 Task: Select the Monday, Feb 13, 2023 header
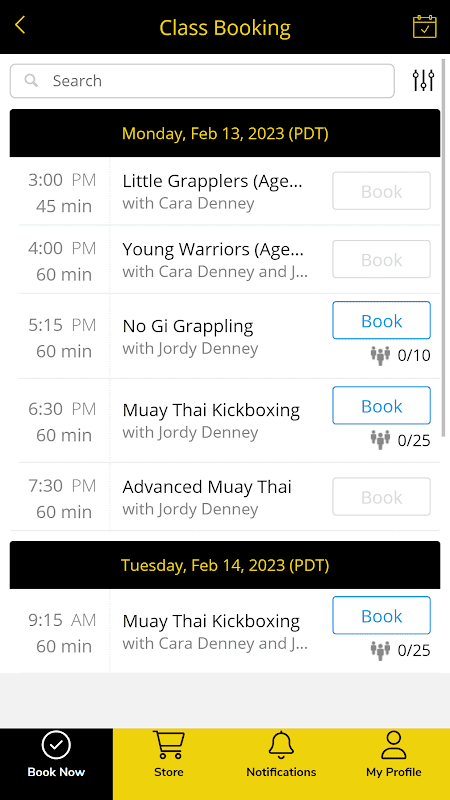tap(225, 133)
